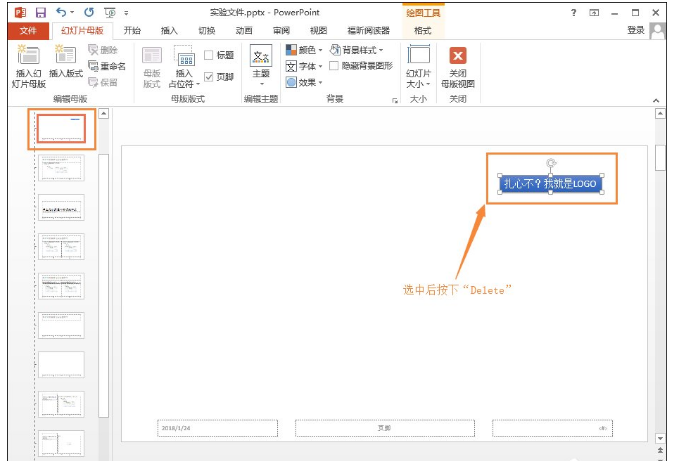Click the Sign in (登录) link
Screen dimensions: 679x461
[635, 31]
